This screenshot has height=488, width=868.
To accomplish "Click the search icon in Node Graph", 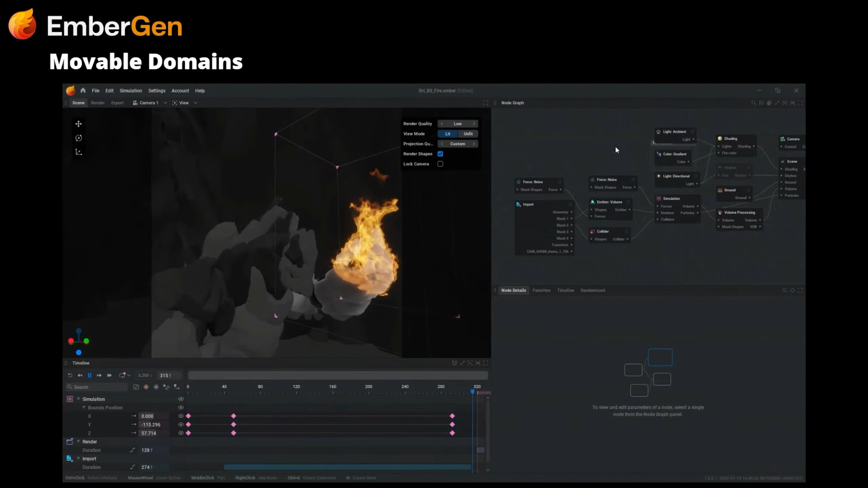I will [753, 103].
